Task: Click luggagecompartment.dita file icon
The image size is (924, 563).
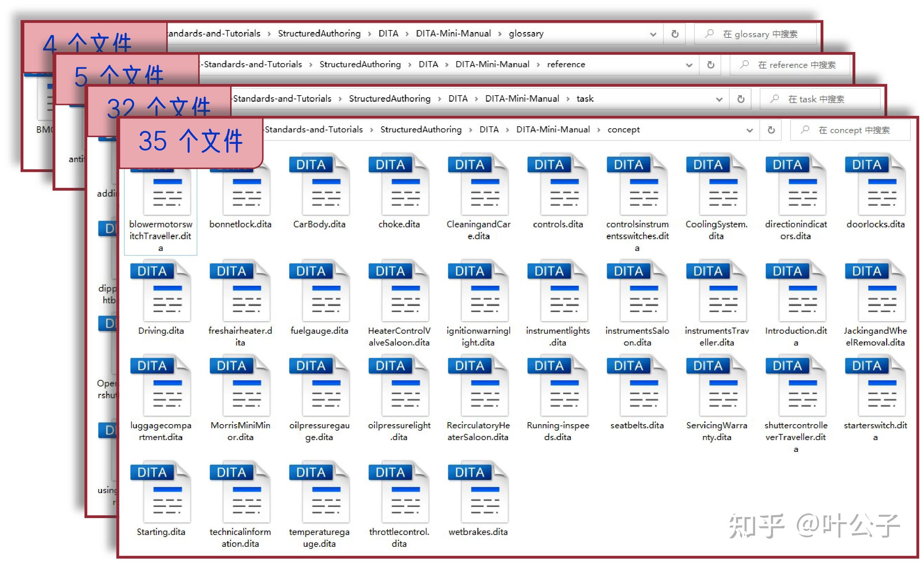Action: click(x=161, y=385)
